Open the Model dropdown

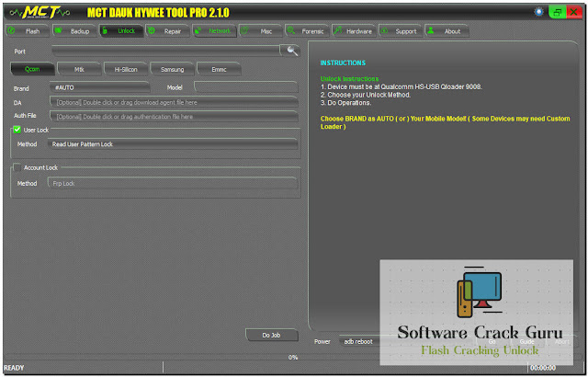pos(246,87)
